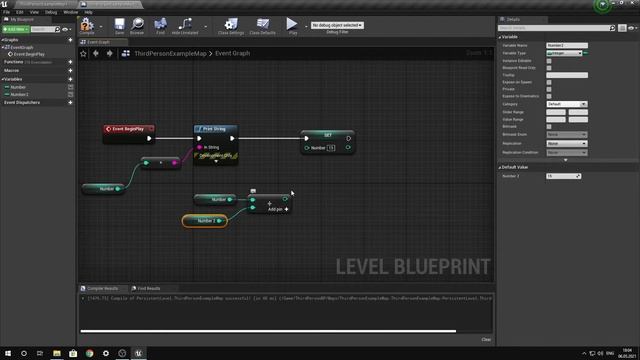
Task: Open Class Settings
Action: [231, 25]
